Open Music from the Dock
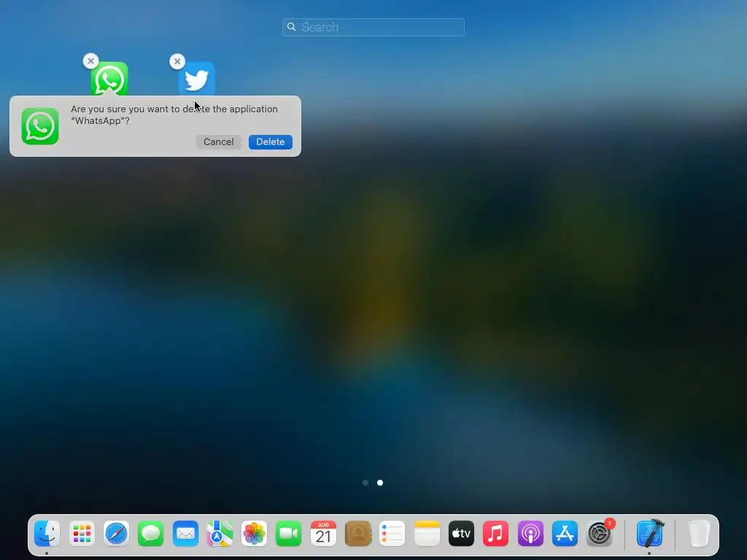The height and width of the screenshot is (560, 747). (x=495, y=533)
